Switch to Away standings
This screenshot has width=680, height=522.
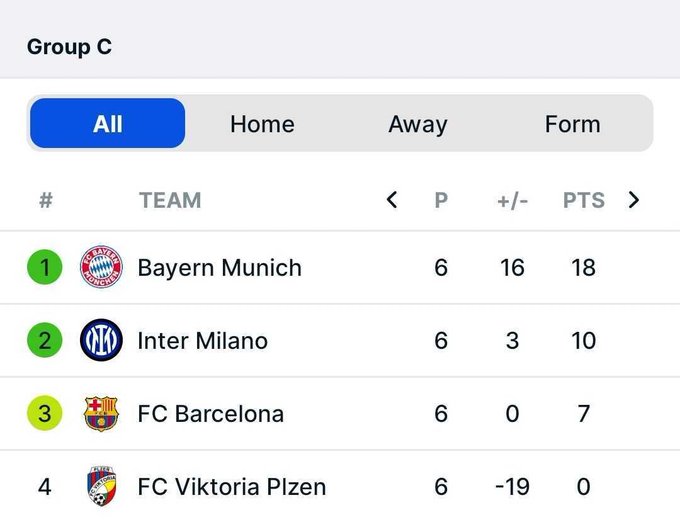(x=418, y=124)
